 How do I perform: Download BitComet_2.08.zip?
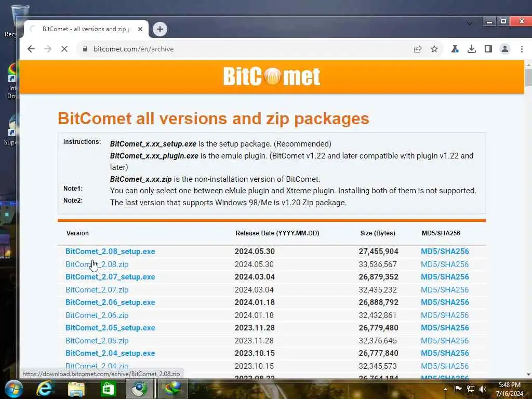click(x=97, y=264)
